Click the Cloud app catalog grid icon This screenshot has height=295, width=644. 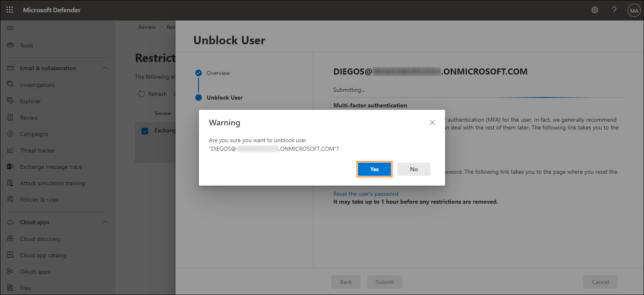[10, 255]
